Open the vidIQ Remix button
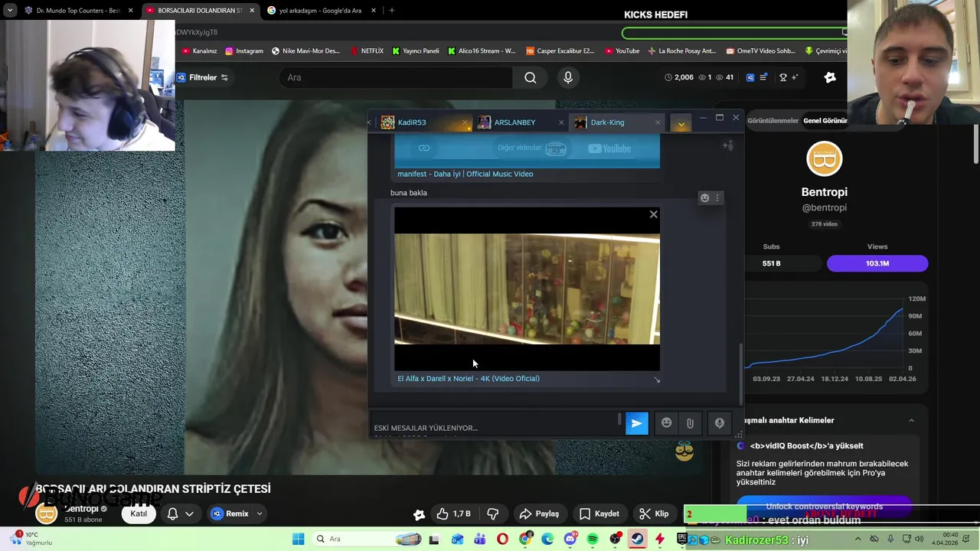This screenshot has height=551, width=980. pos(230,514)
